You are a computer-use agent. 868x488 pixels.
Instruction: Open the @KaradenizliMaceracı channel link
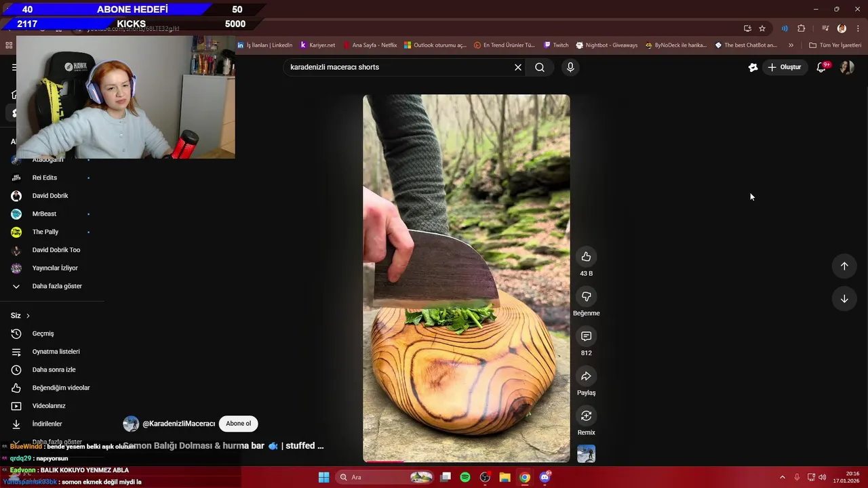tap(178, 424)
